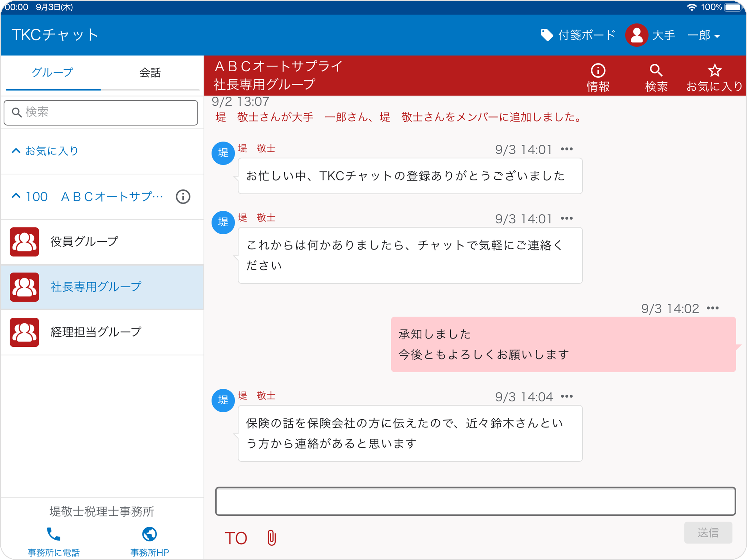Click the ABCオートサプライ 社長専用グループ chat title
The height and width of the screenshot is (560, 747).
pyautogui.click(x=279, y=75)
